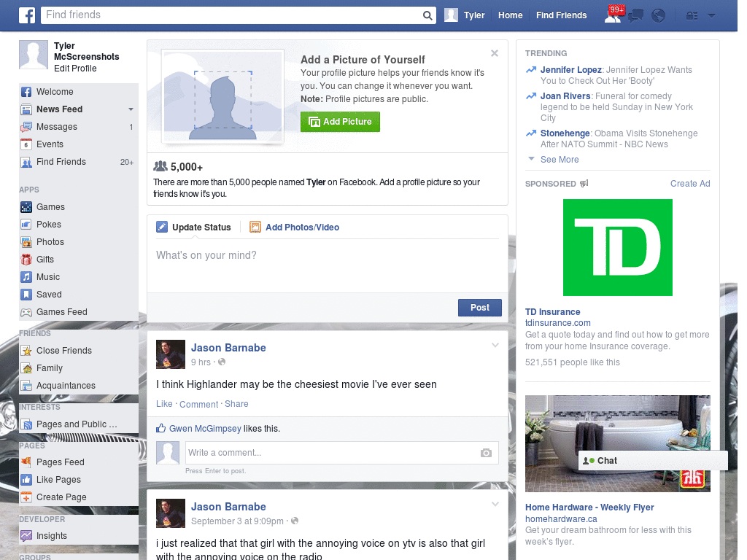Click the sidebar Find Friends icon

pyautogui.click(x=26, y=163)
